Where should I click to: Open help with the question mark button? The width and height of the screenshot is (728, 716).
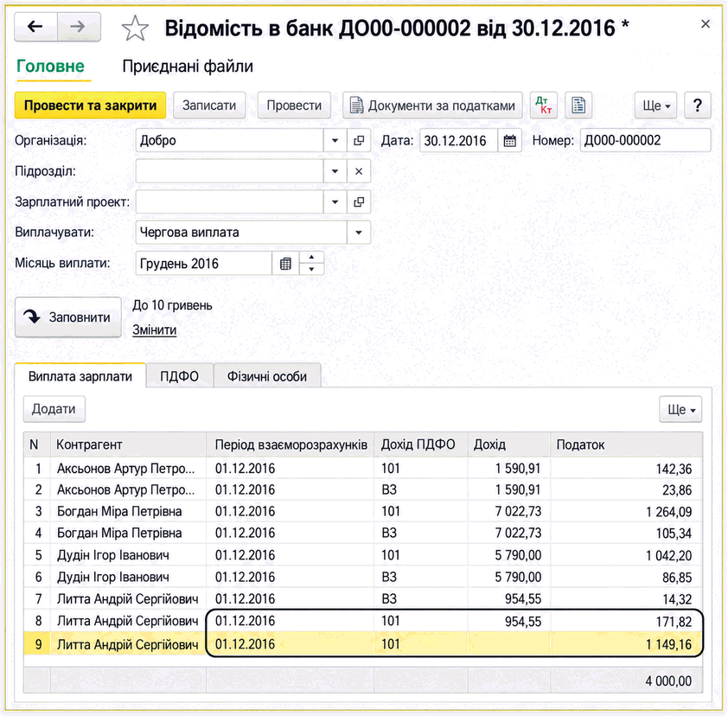697,105
